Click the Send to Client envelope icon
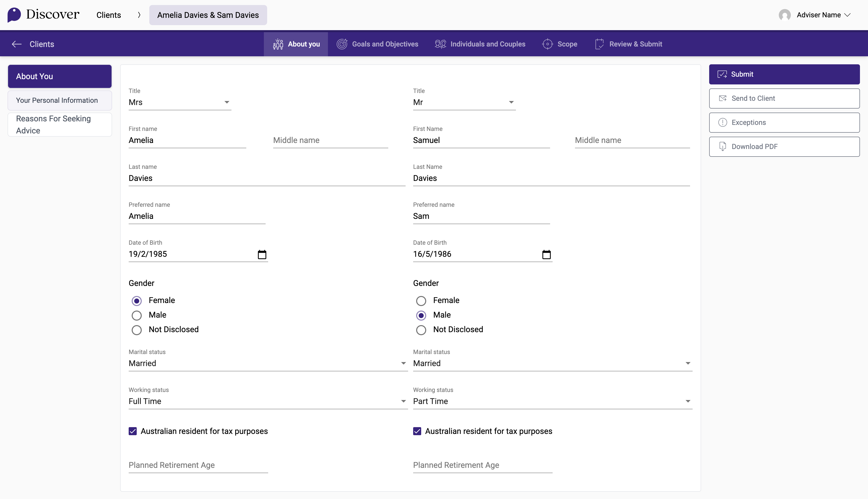 722,98
